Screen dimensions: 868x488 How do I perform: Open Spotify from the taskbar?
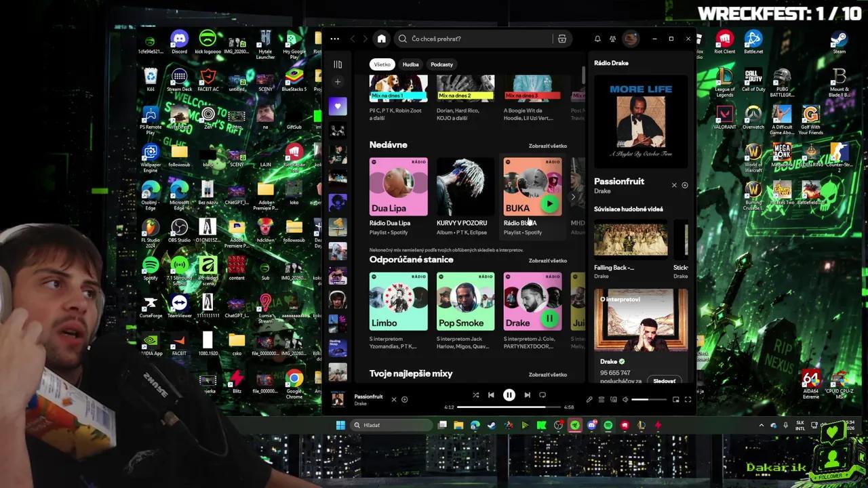pos(608,425)
